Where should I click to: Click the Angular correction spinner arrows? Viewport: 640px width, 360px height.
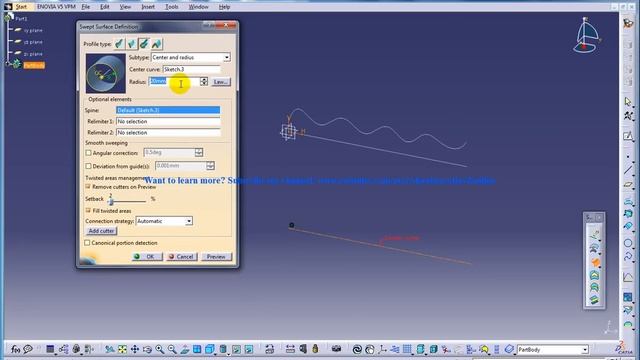(x=199, y=152)
